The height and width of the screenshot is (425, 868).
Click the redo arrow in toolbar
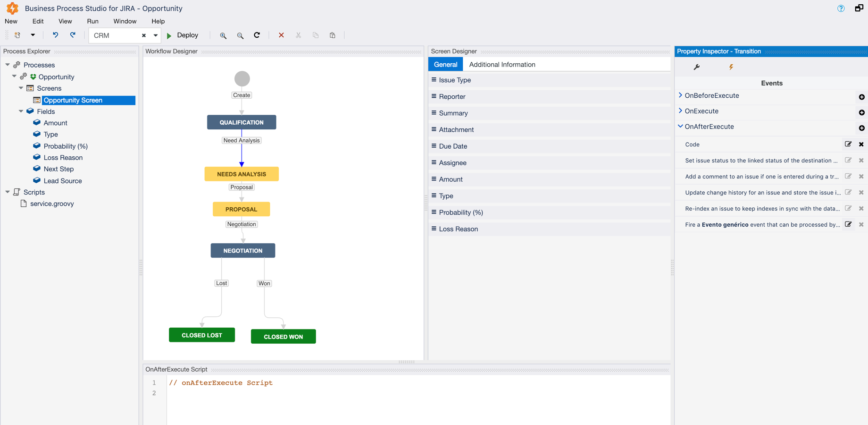[x=73, y=35]
